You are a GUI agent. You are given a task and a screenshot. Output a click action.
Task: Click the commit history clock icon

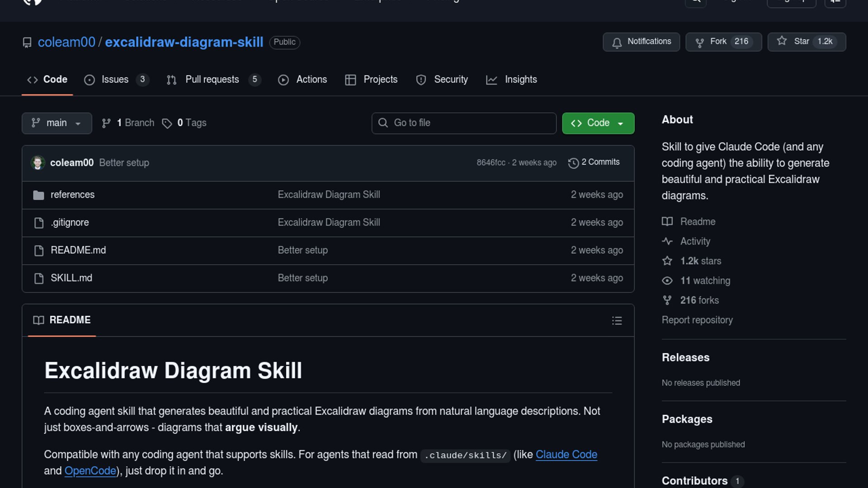[573, 163]
